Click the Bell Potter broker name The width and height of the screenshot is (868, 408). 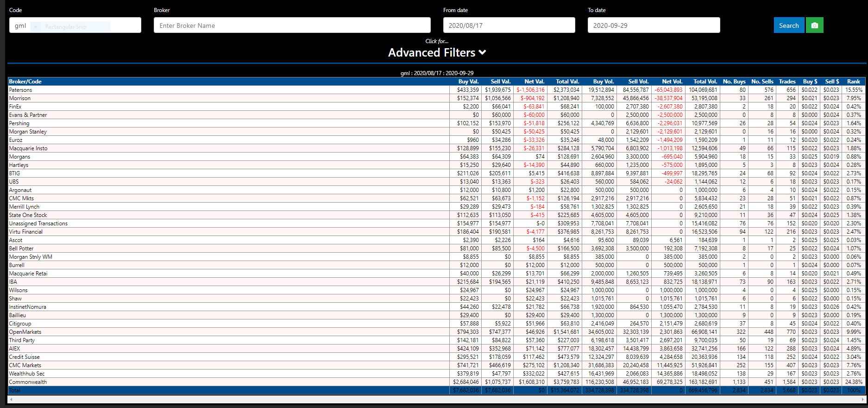[x=21, y=249]
